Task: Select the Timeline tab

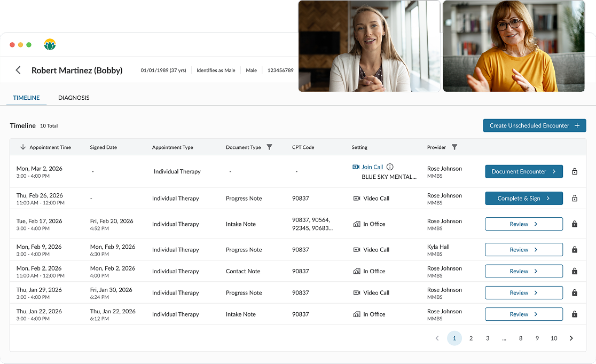Action: tap(26, 98)
